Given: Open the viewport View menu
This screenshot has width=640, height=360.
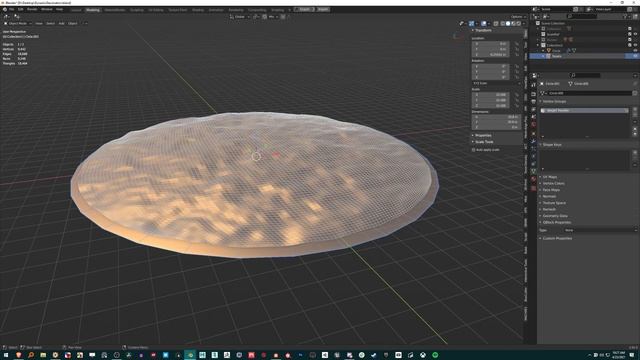Looking at the screenshot, I should pos(39,23).
